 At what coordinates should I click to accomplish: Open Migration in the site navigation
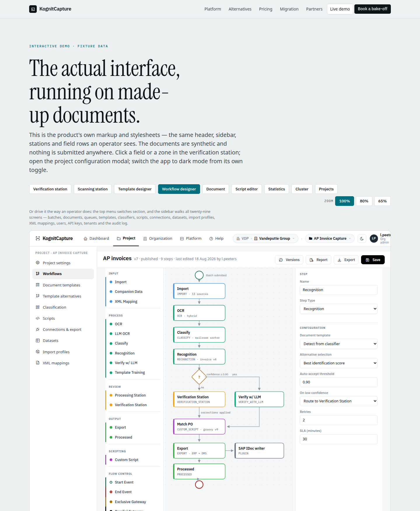pos(289,9)
